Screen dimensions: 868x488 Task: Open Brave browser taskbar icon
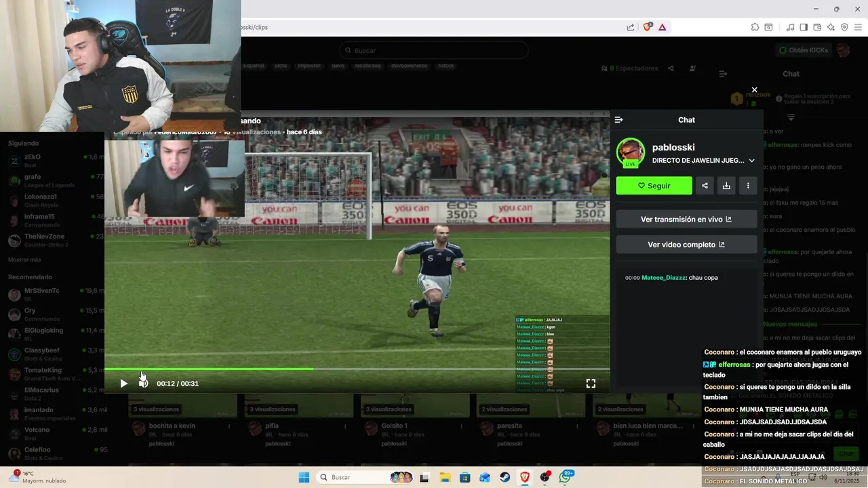tap(525, 477)
